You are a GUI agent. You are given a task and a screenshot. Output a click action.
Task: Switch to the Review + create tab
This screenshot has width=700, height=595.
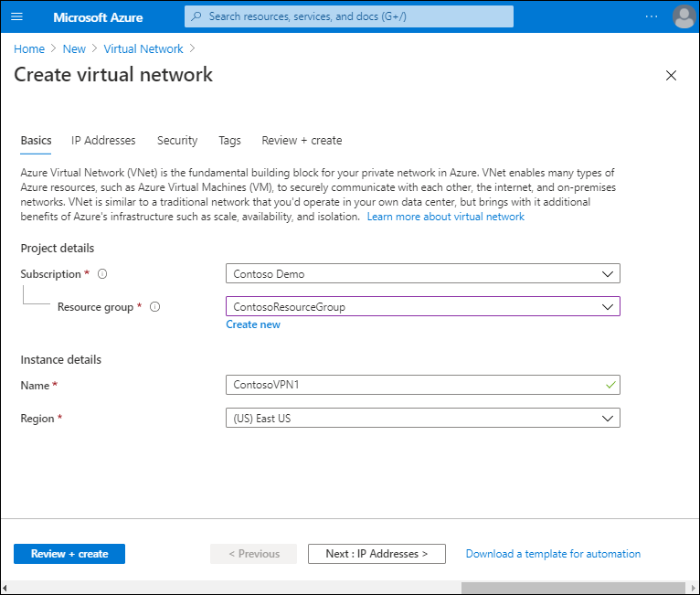pos(302,141)
